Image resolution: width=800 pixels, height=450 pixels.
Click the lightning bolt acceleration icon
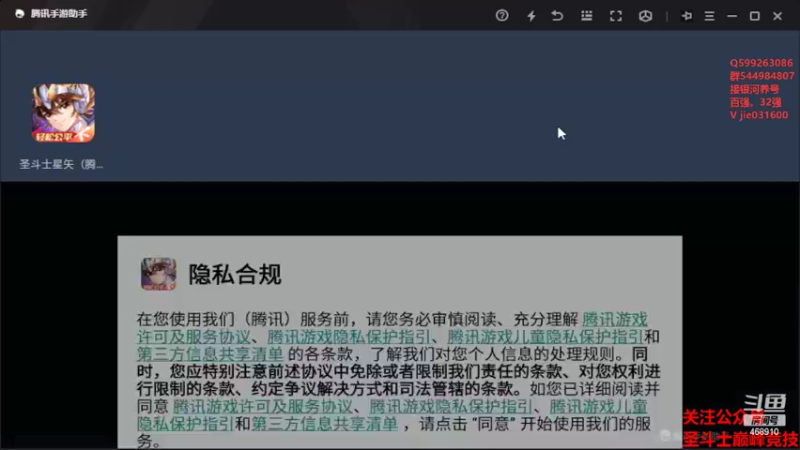[x=531, y=16]
